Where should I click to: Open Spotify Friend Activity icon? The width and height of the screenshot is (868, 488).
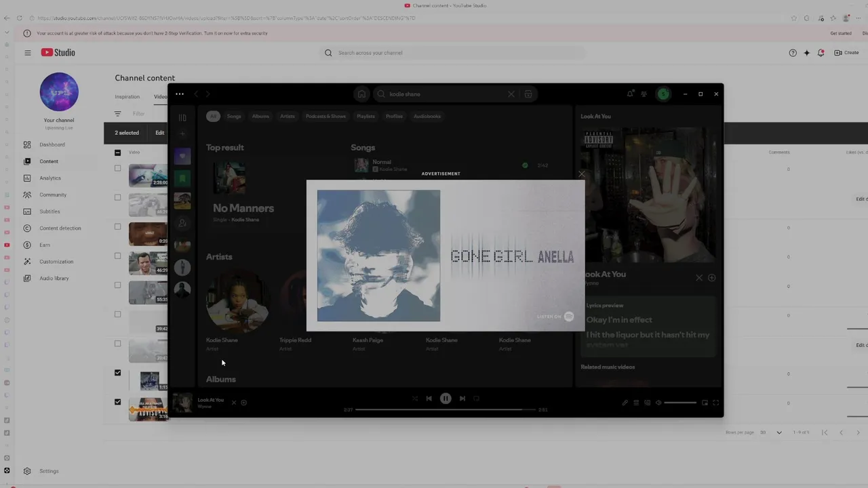coord(644,94)
